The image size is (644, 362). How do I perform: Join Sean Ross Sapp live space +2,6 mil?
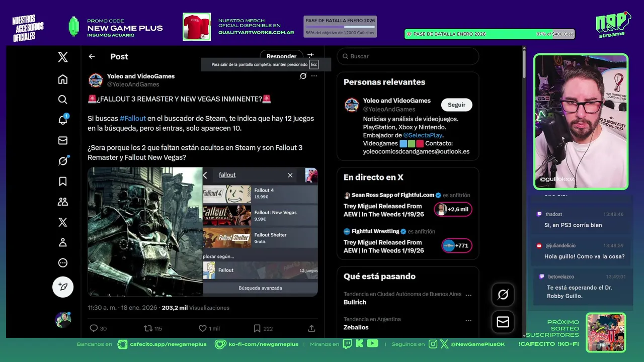453,209
